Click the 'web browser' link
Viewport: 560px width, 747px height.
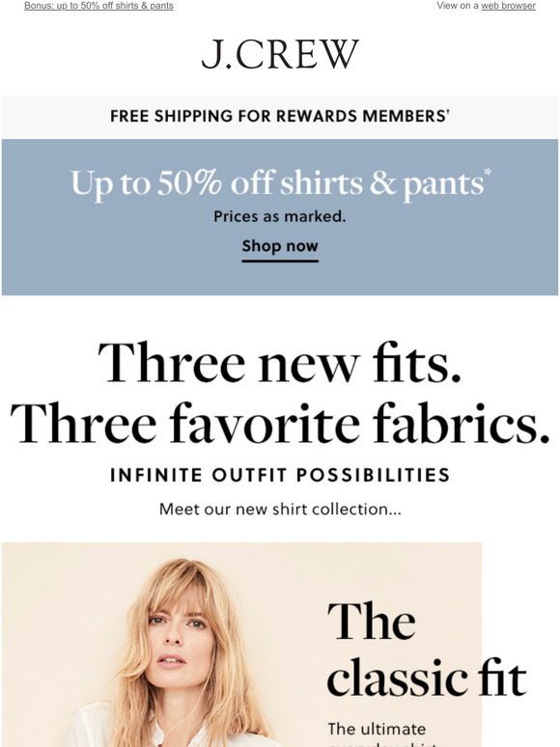pos(508,6)
